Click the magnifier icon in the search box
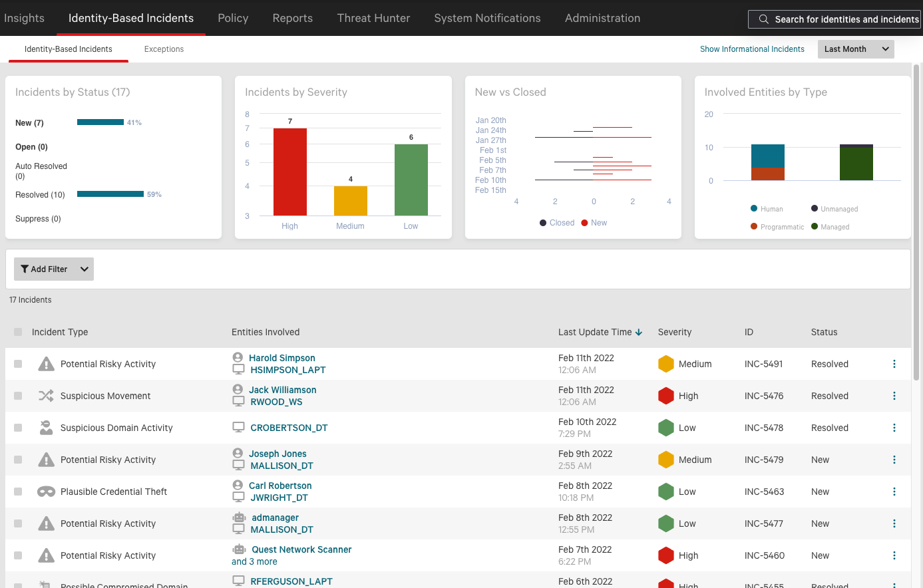Image resolution: width=923 pixels, height=588 pixels. pos(763,19)
